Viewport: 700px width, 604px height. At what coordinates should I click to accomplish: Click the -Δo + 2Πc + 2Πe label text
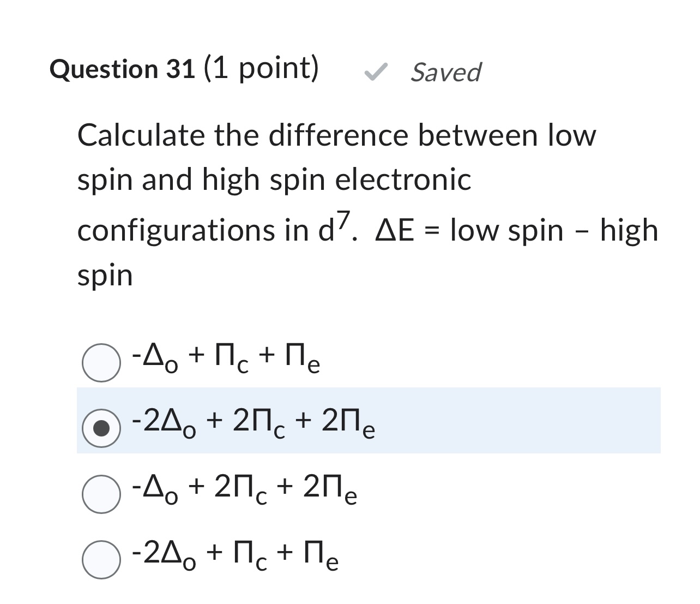click(x=245, y=491)
